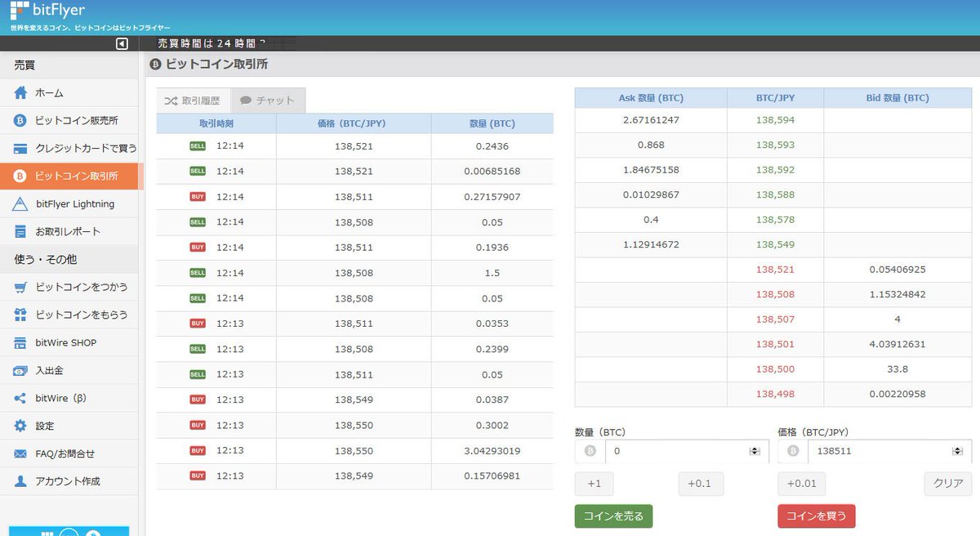Click the ask price 138,594
Image resolution: width=980 pixels, height=536 pixels.
(x=775, y=120)
